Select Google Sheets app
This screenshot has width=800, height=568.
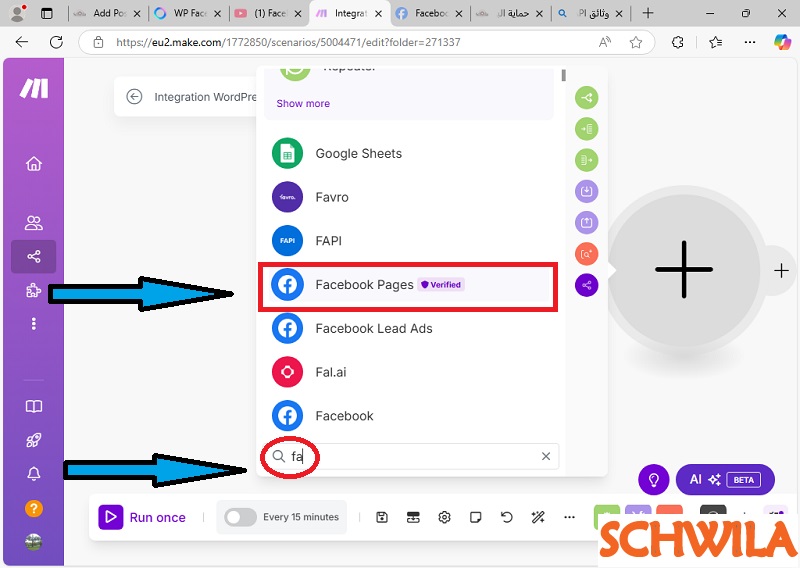click(408, 153)
